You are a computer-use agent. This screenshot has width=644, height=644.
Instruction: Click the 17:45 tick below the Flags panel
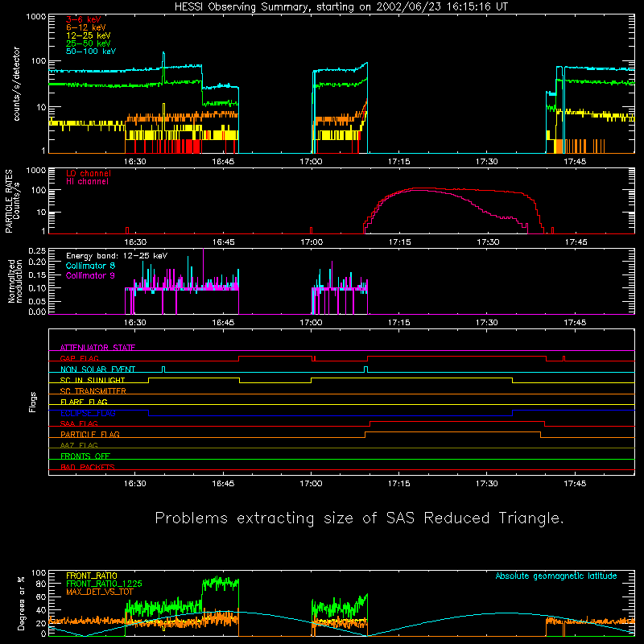[575, 484]
